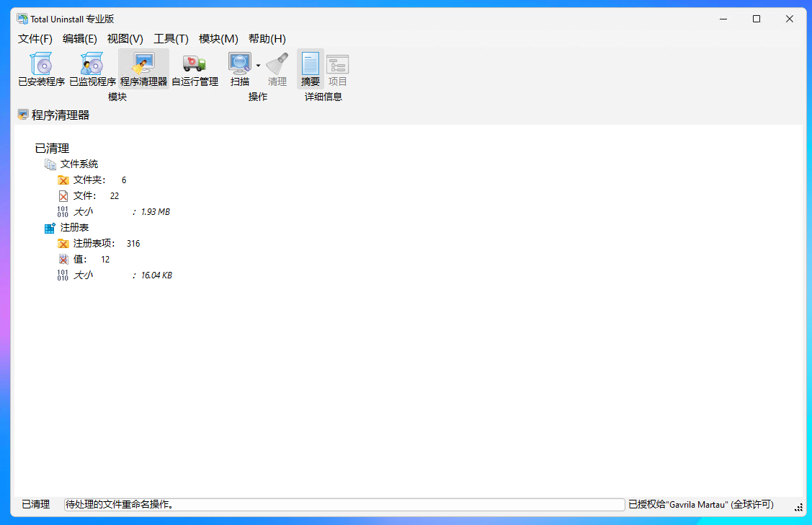Select the 文件夹: 6 entry text
812x525 pixels.
(99, 180)
